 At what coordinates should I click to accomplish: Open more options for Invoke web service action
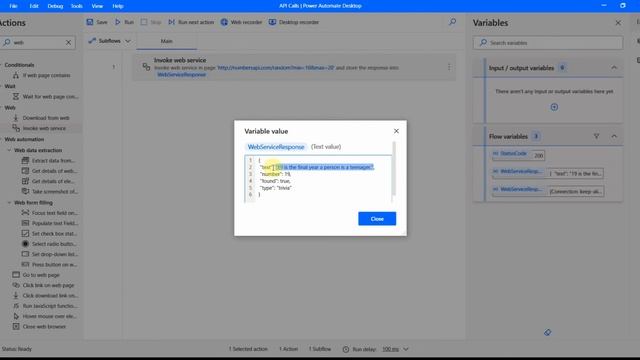tap(449, 67)
